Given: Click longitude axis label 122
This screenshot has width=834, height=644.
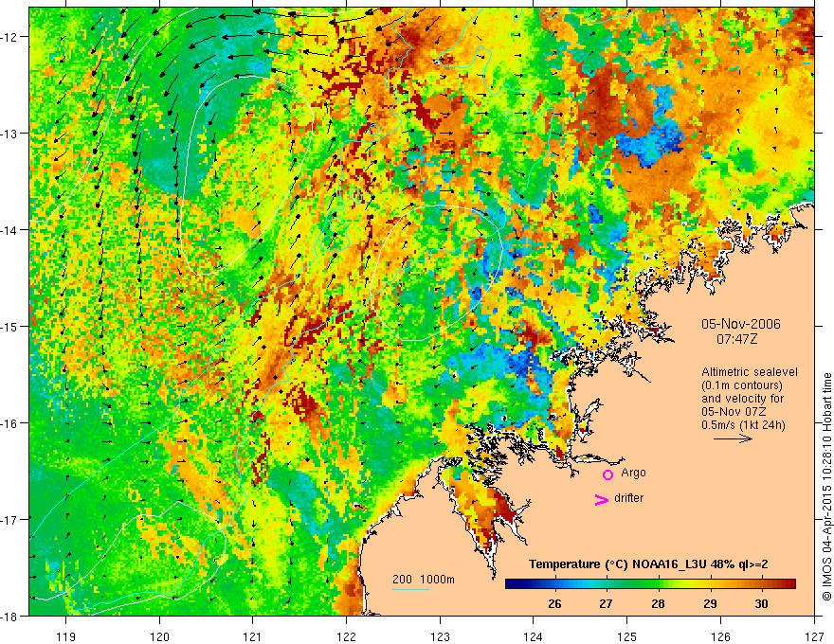Looking at the screenshot, I should click(346, 636).
